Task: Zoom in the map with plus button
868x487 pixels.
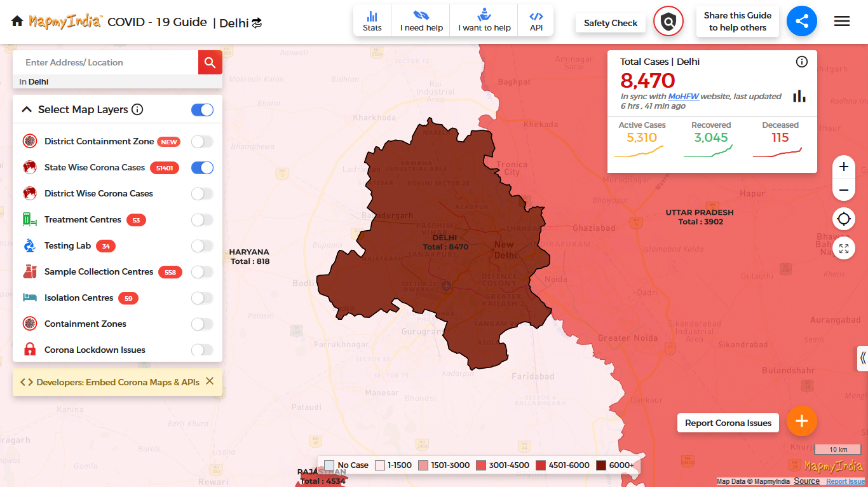Action: pyautogui.click(x=843, y=167)
